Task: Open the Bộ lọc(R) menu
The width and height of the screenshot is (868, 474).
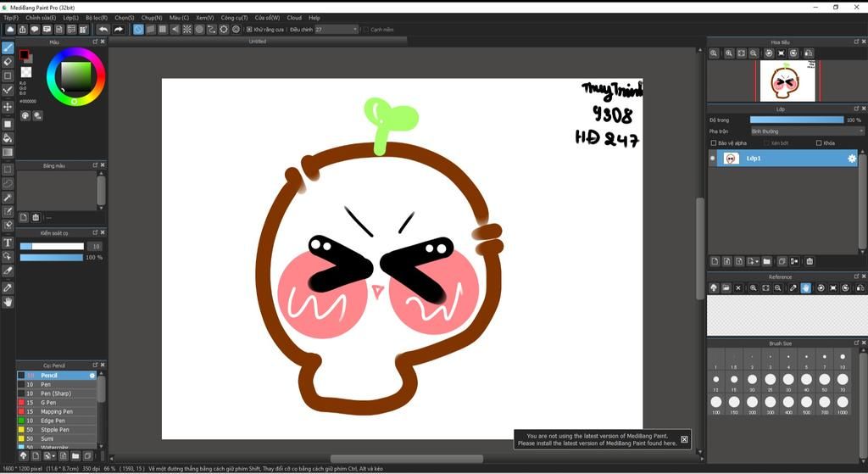Action: [x=97, y=18]
